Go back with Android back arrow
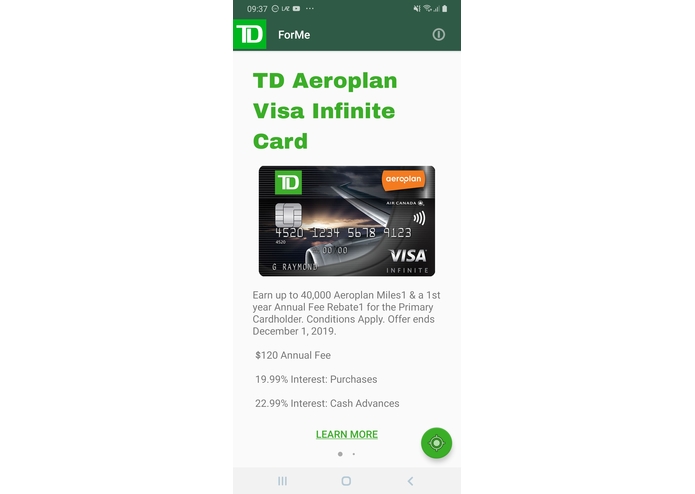Image resolution: width=695 pixels, height=494 pixels. coord(410,481)
